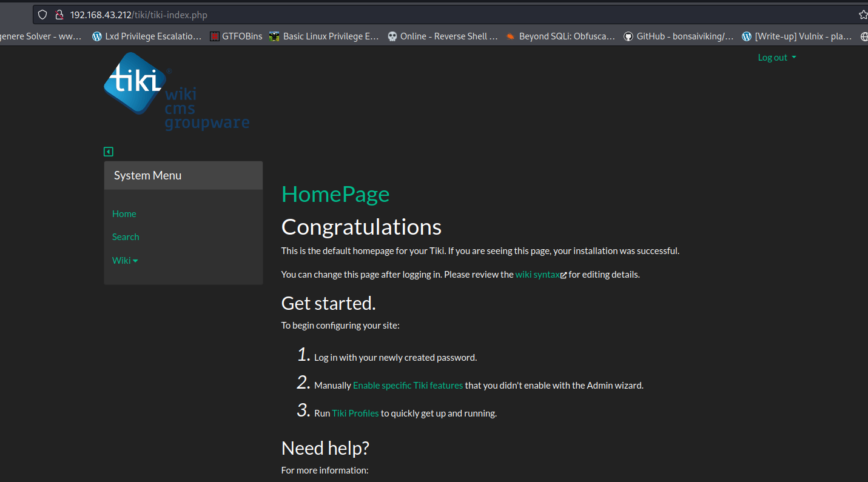Expand the Wiki menu in System Menu
The height and width of the screenshot is (482, 868).
pos(125,260)
